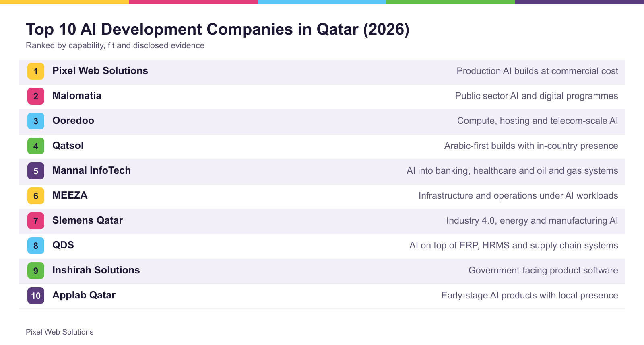Viewport: 644px width, 345px height.
Task: Select the QDS company name
Action: (63, 245)
